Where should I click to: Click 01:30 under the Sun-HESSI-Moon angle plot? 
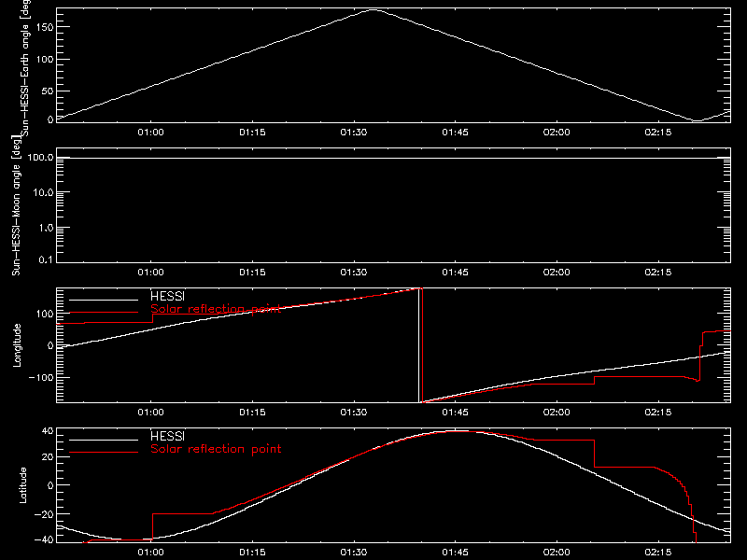[x=354, y=272]
